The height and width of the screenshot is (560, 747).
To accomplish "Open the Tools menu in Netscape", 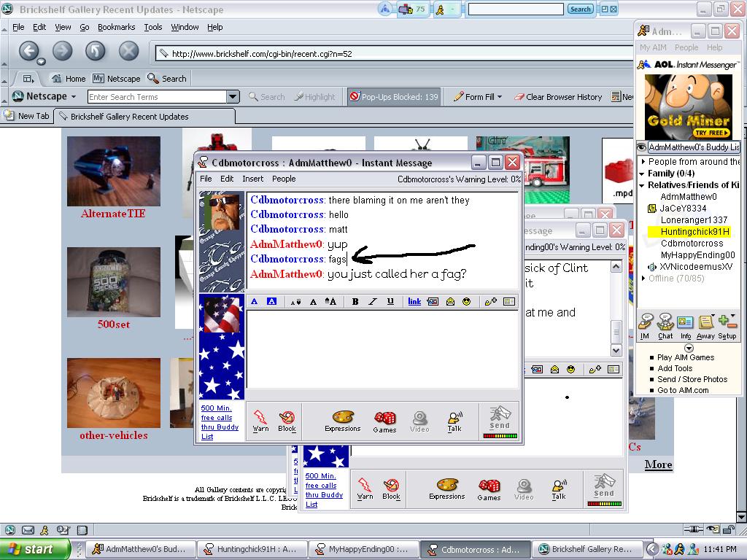I will pos(153,27).
